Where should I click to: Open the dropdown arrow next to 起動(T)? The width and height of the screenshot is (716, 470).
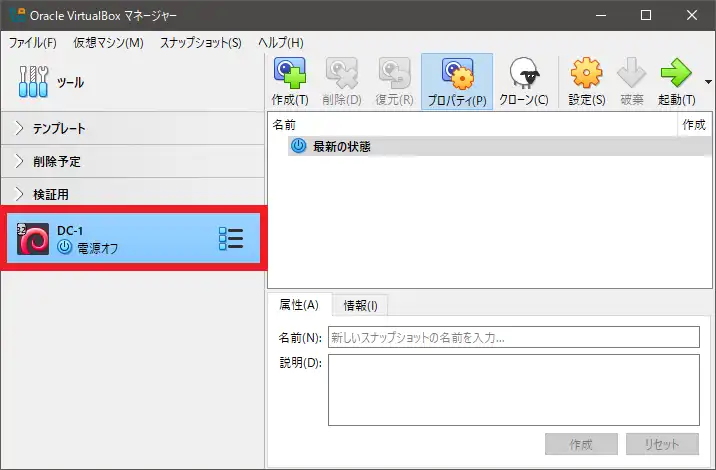pos(708,82)
